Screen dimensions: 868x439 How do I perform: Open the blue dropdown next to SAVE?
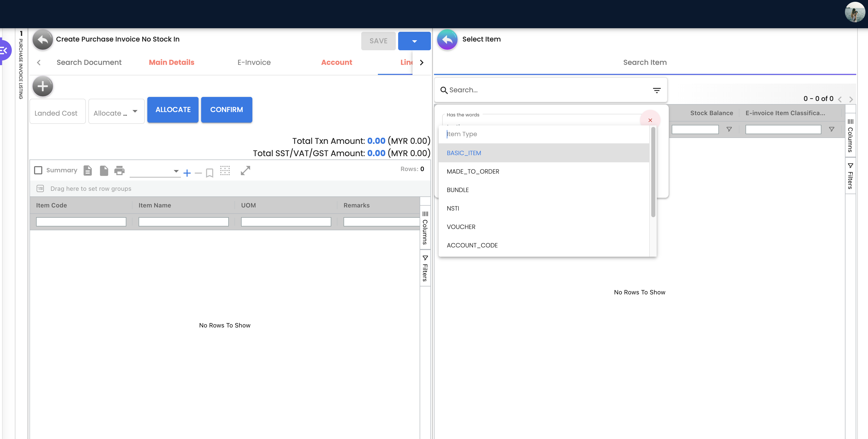(x=414, y=41)
